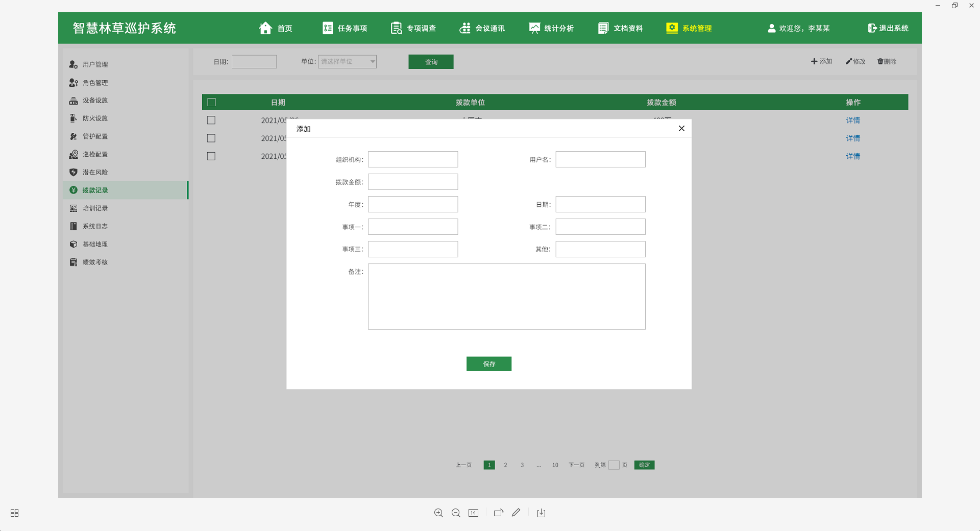
Task: Click the 任务事项 task list icon
Action: (x=328, y=28)
